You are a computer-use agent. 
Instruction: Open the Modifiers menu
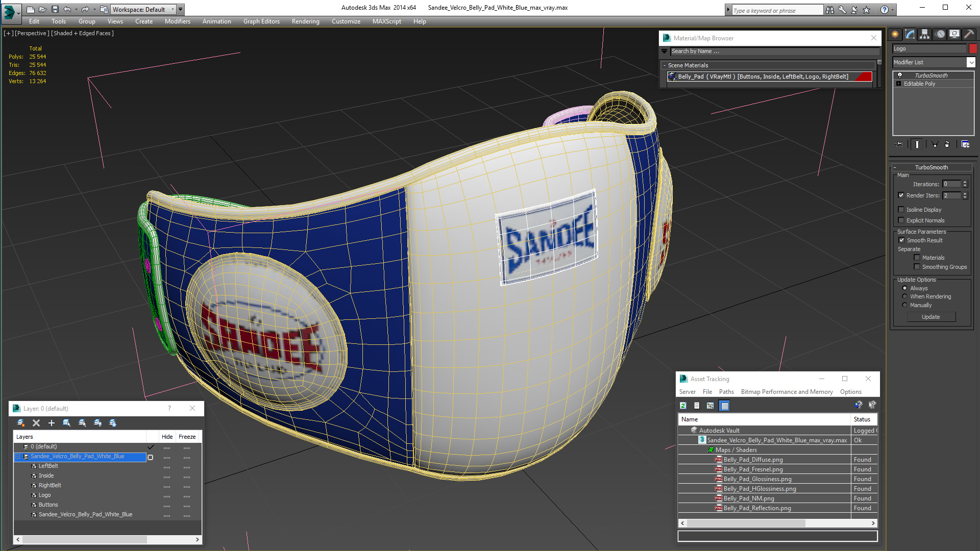point(178,21)
